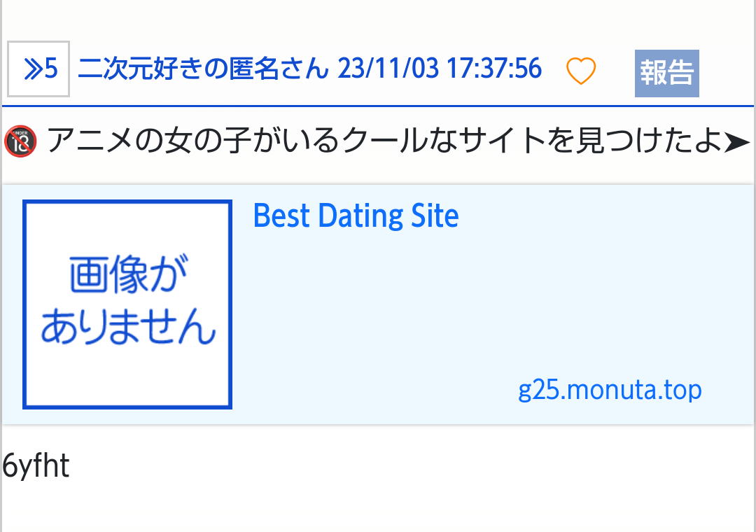Viewport: 756px width, 532px height.
Task: Click the post time 17:37:56
Action: [493, 69]
